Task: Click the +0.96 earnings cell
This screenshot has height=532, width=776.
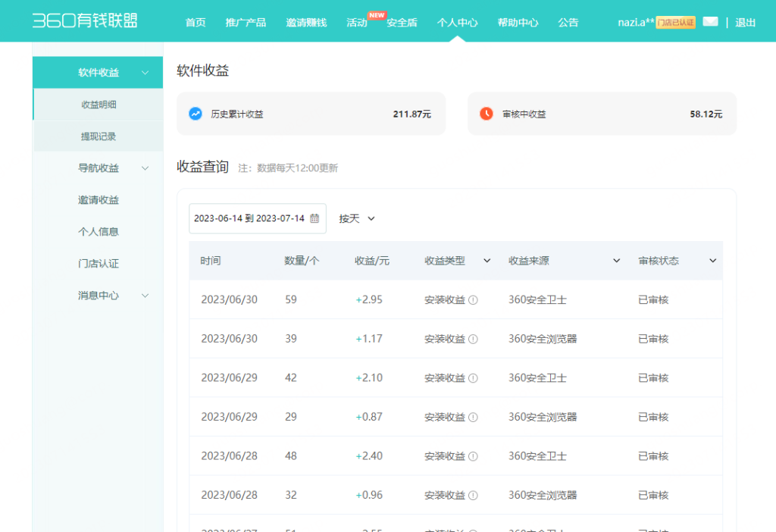Action: tap(369, 496)
